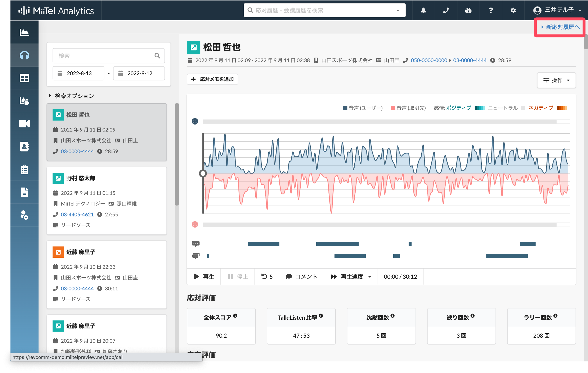This screenshot has height=373, width=588.
Task: Click phone link 03-4405-4621
Action: (x=77, y=214)
